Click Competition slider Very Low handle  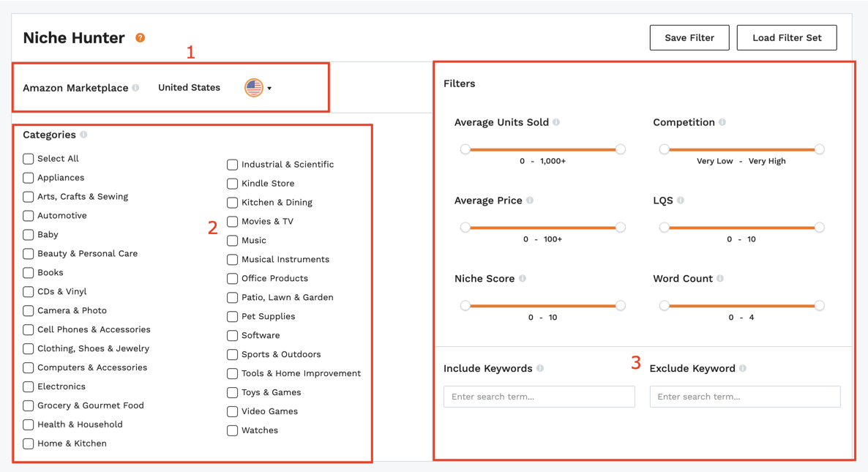(x=664, y=149)
